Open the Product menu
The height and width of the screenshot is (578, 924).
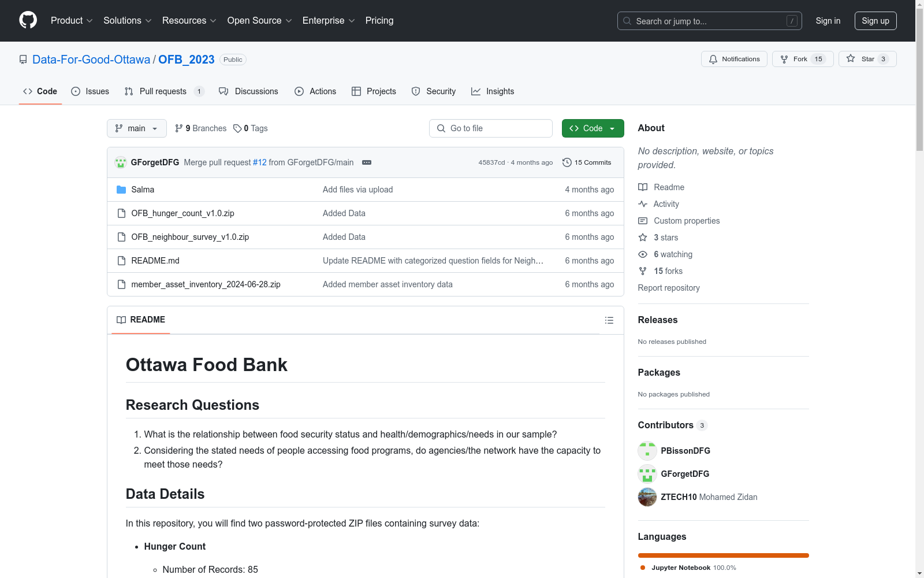pos(72,21)
